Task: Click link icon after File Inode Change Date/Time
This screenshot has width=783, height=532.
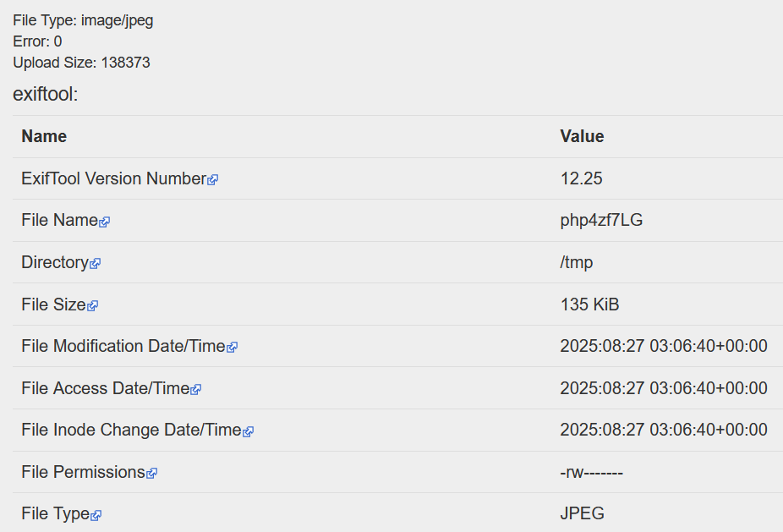Action: pos(248,431)
